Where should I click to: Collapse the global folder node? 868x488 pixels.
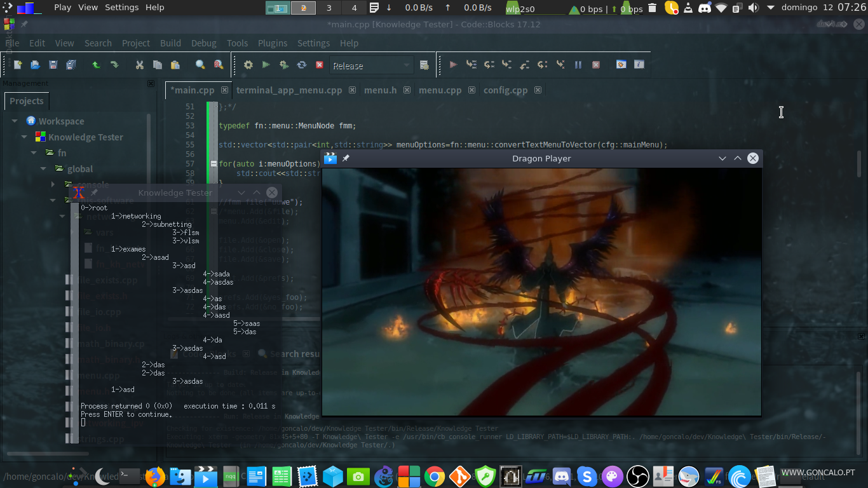44,169
